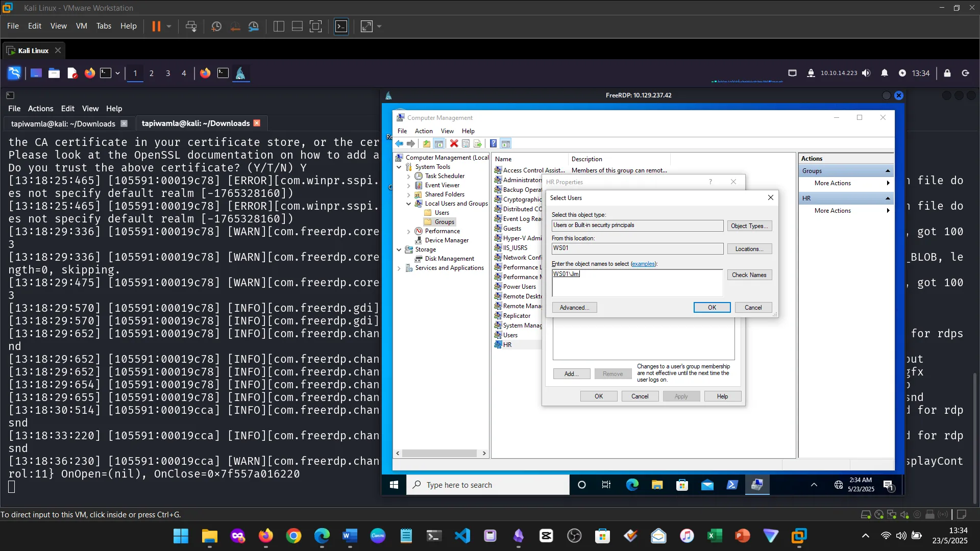The width and height of the screenshot is (980, 551).
Task: Toggle VMware full screen mode button
Action: pos(316,27)
